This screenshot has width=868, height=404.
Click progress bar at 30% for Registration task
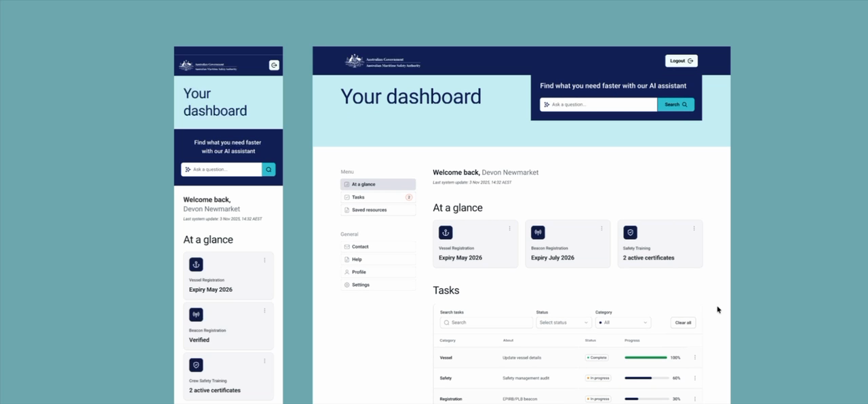[x=646, y=399]
